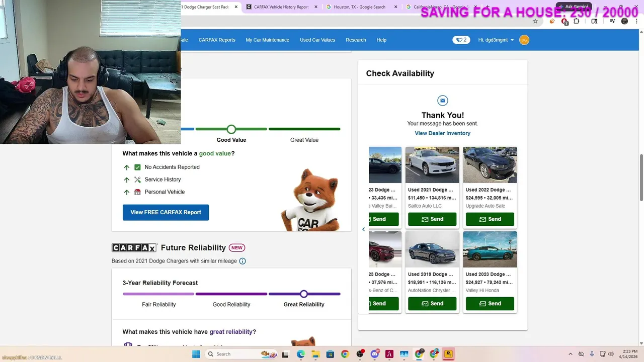Click the CARFAX logo in Future Reliability
This screenshot has width=644, height=362.
coord(134,247)
